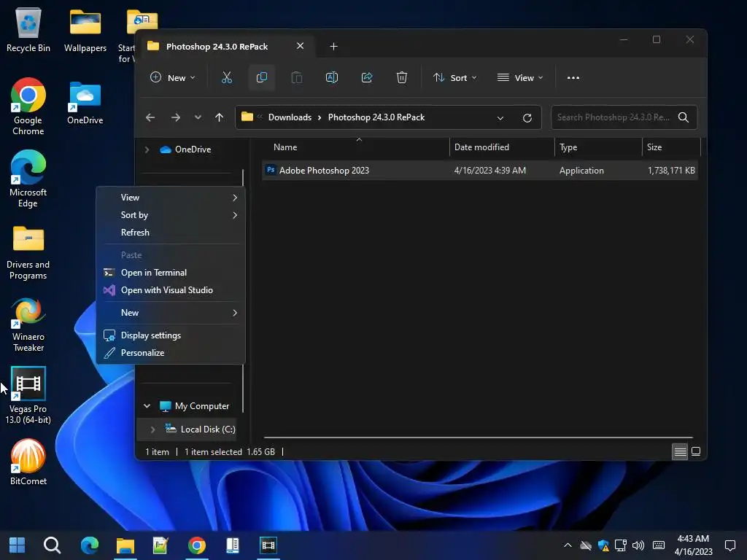Go up one folder with up arrow
Screen dimensions: 747x560
[219, 117]
